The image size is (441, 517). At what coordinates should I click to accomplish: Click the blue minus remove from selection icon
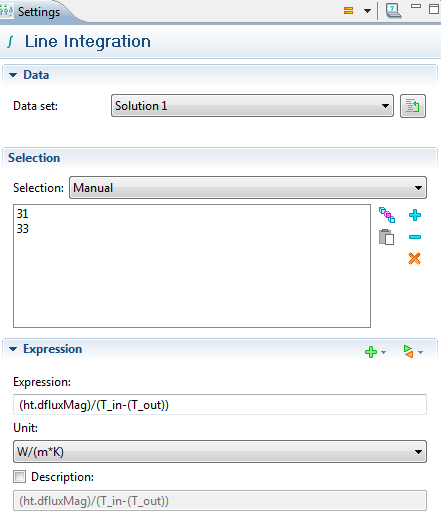[415, 237]
